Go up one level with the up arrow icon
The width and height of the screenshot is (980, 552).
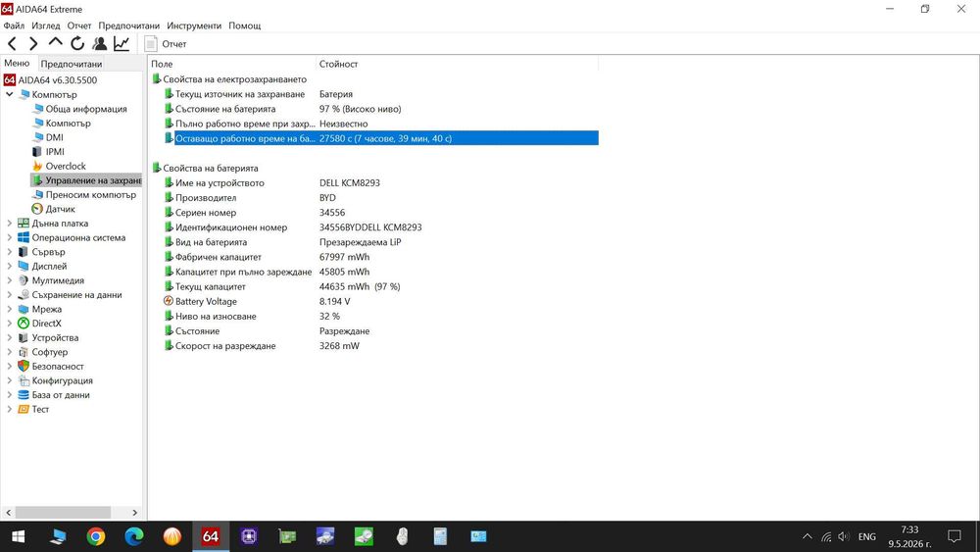point(55,42)
